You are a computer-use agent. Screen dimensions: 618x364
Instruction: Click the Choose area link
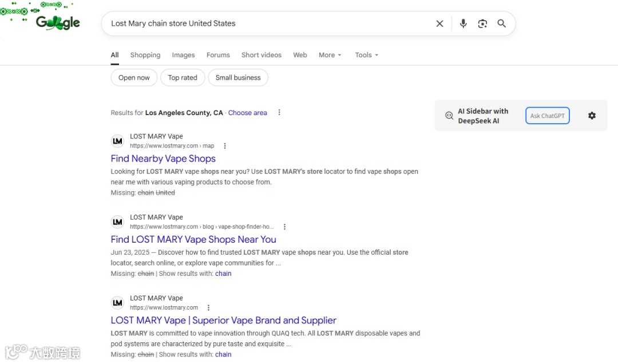[248, 113]
